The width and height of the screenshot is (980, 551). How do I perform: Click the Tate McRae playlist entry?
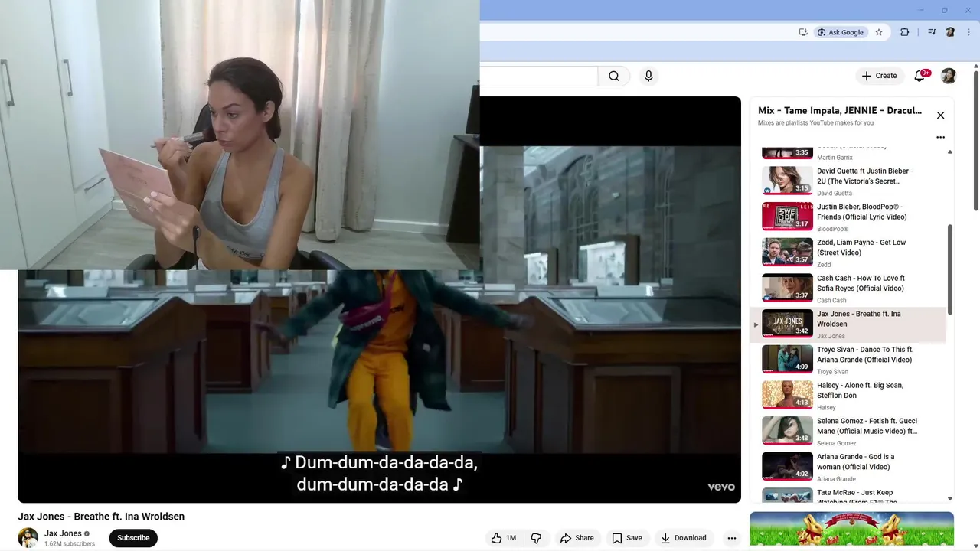[848, 495]
